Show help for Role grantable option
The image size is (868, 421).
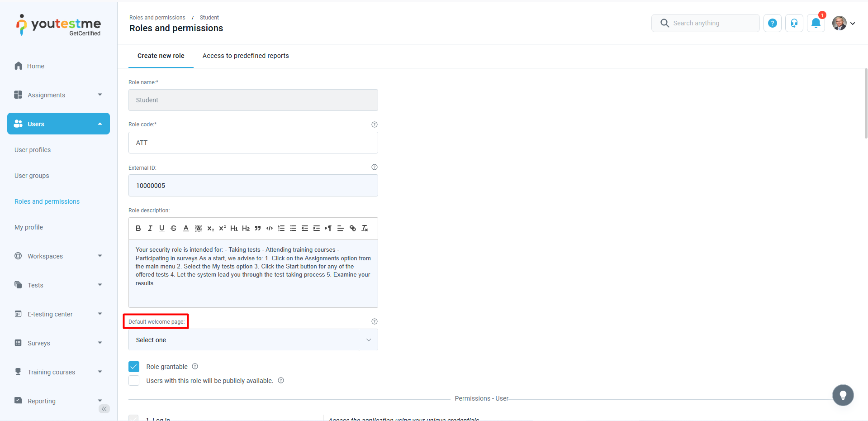(195, 366)
